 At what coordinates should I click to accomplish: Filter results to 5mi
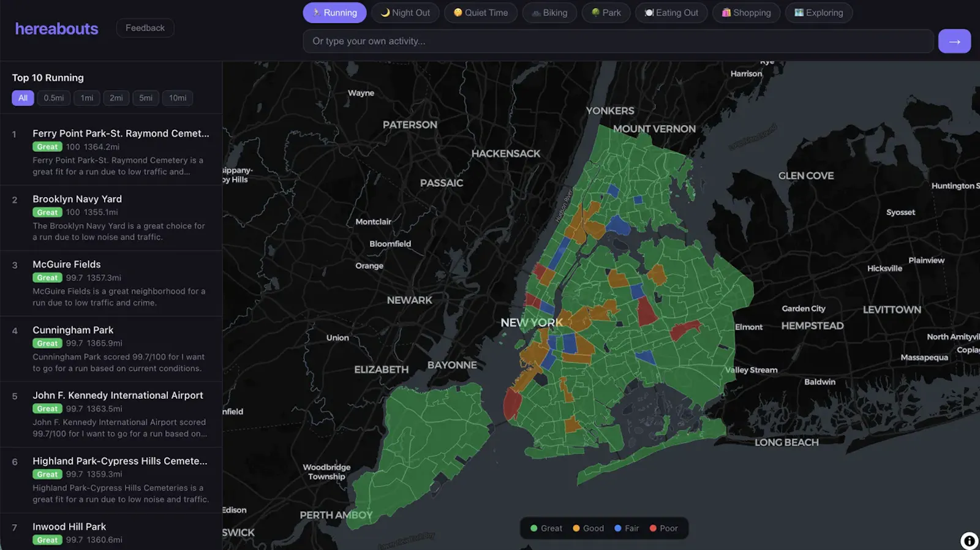[146, 98]
